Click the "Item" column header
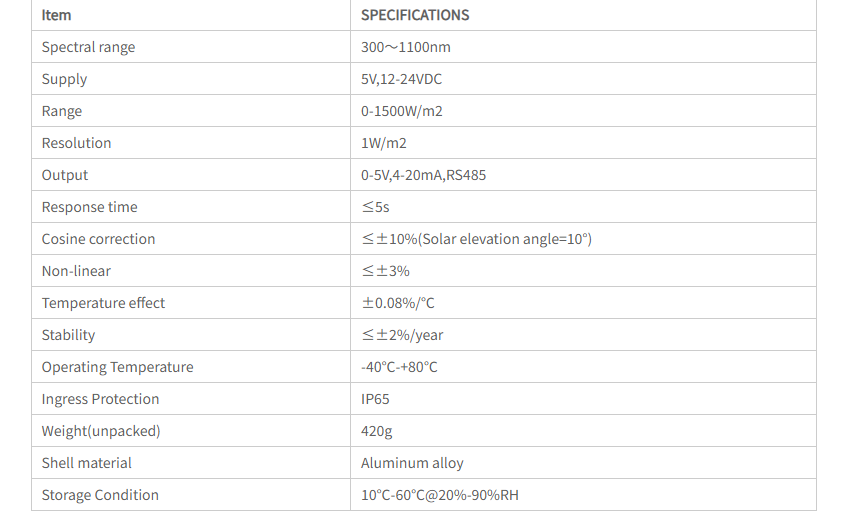 click(57, 15)
